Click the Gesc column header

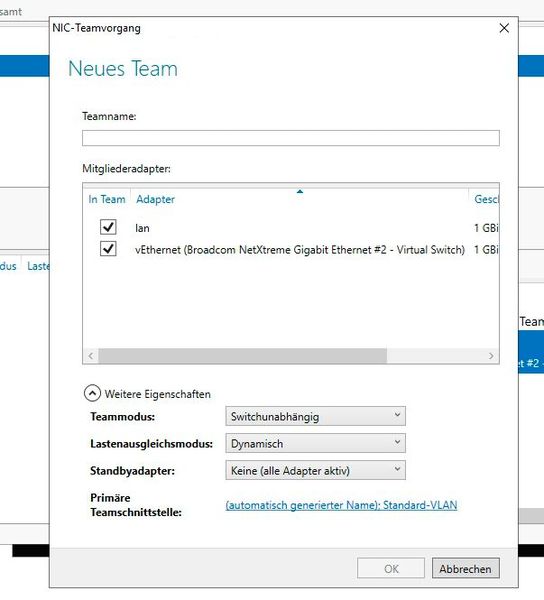coord(487,199)
